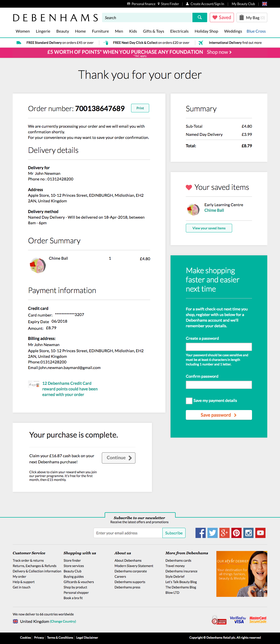Screen dimensions: 280x644
Task: Click the UK flag icon top right
Action: click(x=264, y=4)
